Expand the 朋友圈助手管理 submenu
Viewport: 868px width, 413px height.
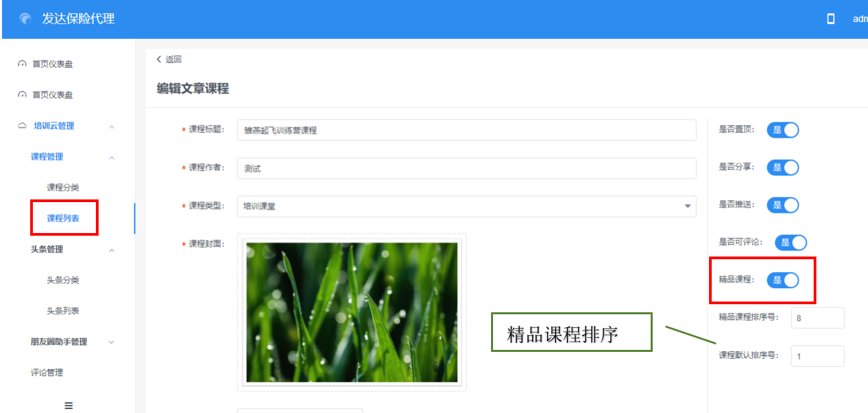[111, 342]
